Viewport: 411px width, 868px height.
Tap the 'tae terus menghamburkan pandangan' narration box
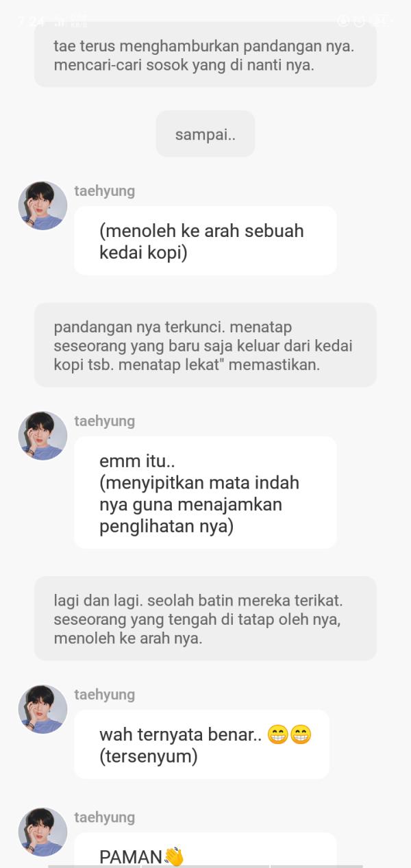point(206,56)
